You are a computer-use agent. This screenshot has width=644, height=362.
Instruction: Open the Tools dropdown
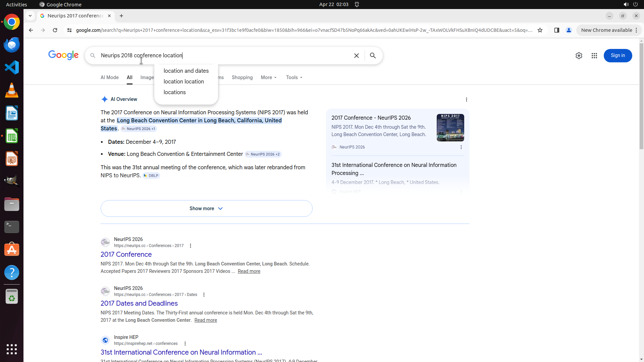click(x=294, y=77)
